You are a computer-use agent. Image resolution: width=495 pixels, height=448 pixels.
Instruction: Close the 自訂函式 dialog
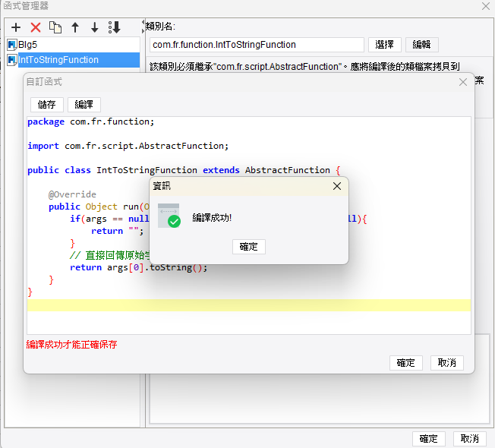(x=463, y=82)
